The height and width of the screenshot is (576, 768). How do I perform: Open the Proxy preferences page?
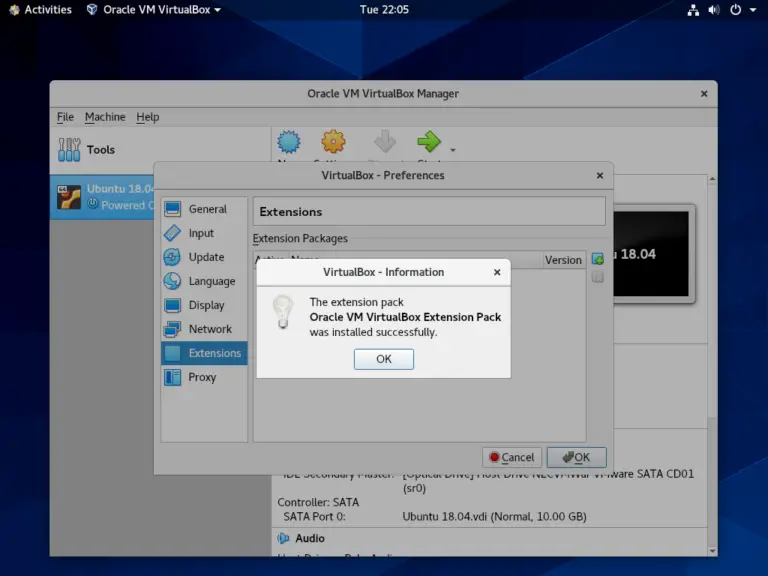(x=204, y=377)
